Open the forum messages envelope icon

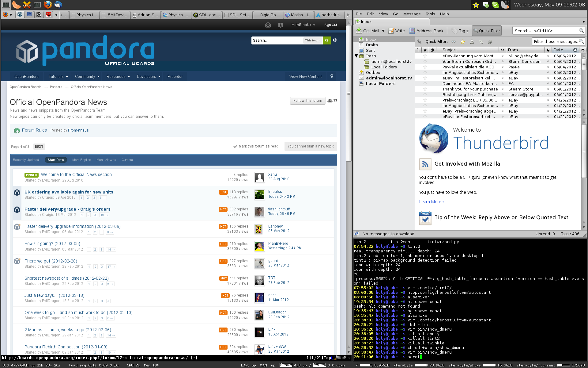point(268,25)
